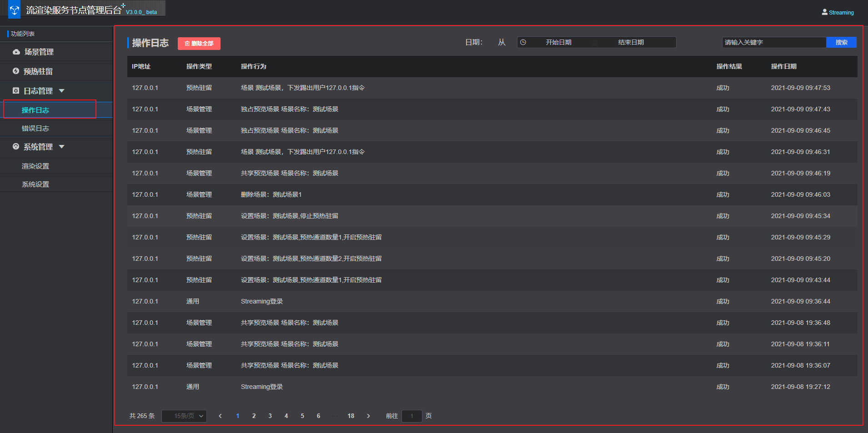Viewport: 868px width, 433px height.
Task: Click the gauge icon beside 系统管理
Action: pos(16,147)
